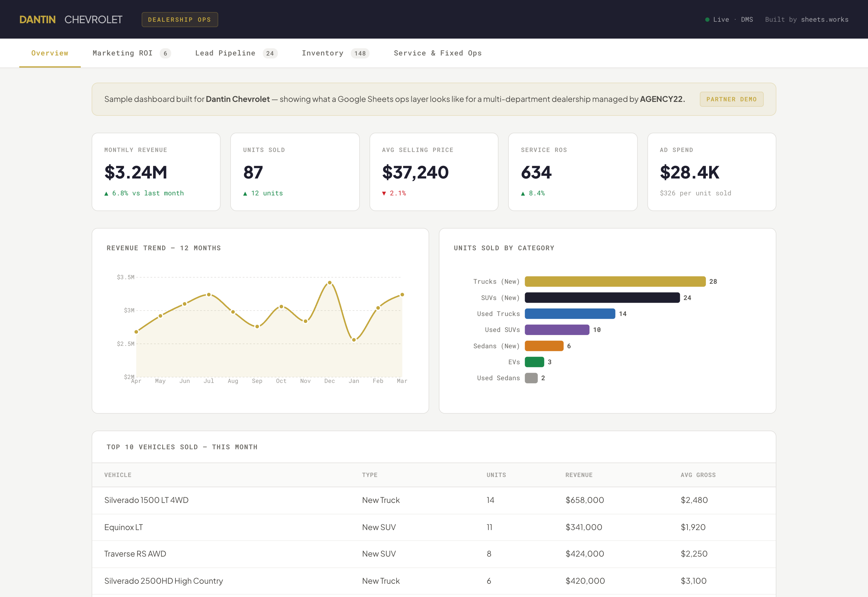Select the Traverse RS AWD row
Viewport: 868px width, 597px height.
(x=434, y=554)
